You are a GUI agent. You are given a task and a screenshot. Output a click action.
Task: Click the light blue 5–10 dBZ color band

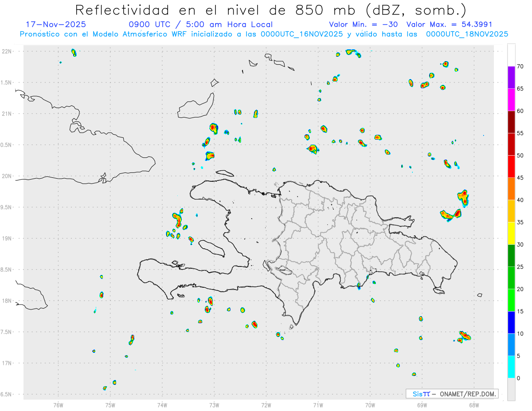[x=511, y=344]
